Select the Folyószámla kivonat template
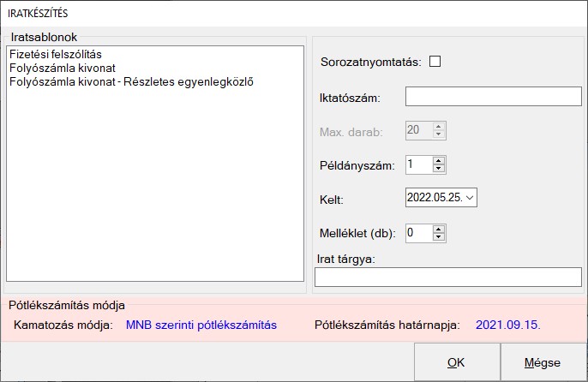Screen dimensions: 588x382 coord(62,68)
